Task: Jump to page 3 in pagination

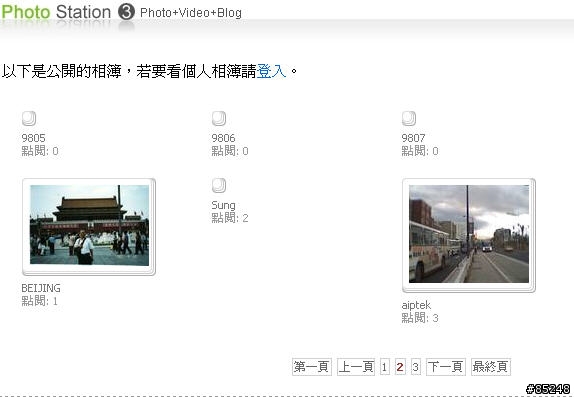Action: click(415, 367)
